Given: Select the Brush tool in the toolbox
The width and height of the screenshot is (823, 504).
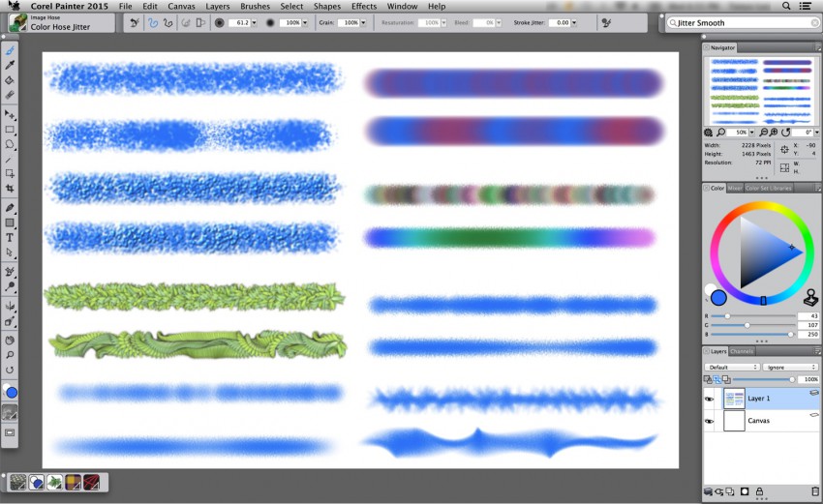Looking at the screenshot, I should click(10, 51).
